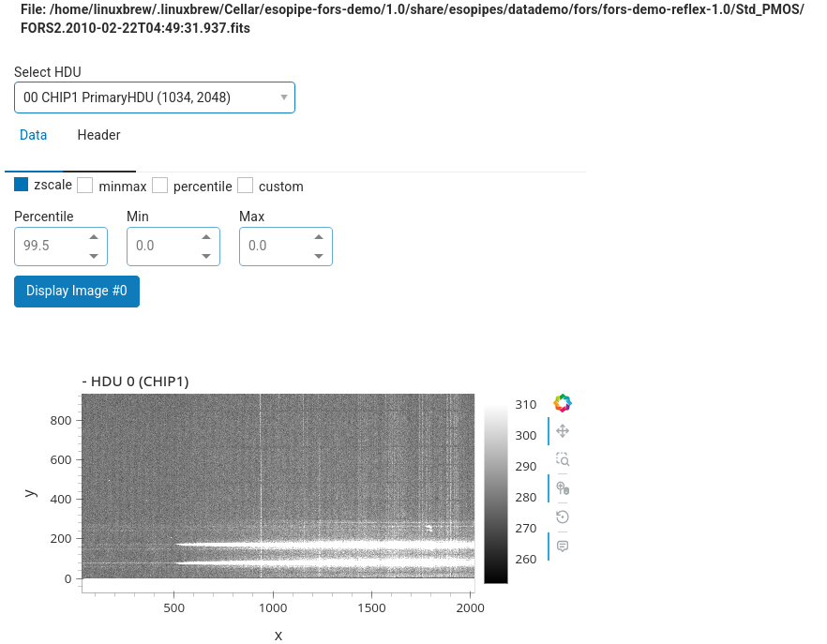
Task: Increase the Min value with up arrow
Action: click(x=206, y=237)
